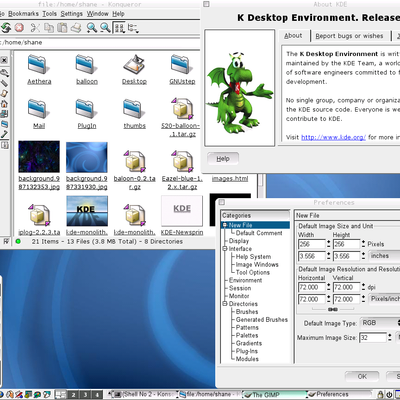The image size is (400, 400).
Task: Open the Pixels/inch resolution unit dropdown
Action: (384, 299)
